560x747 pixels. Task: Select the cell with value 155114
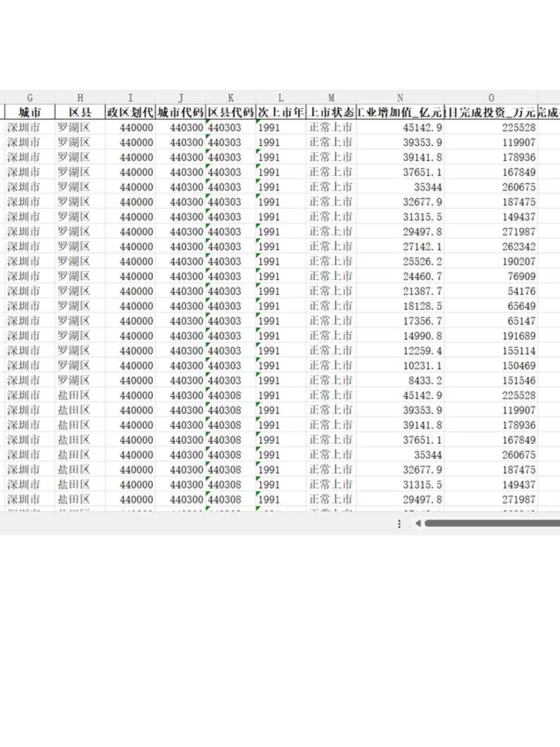[492, 351]
